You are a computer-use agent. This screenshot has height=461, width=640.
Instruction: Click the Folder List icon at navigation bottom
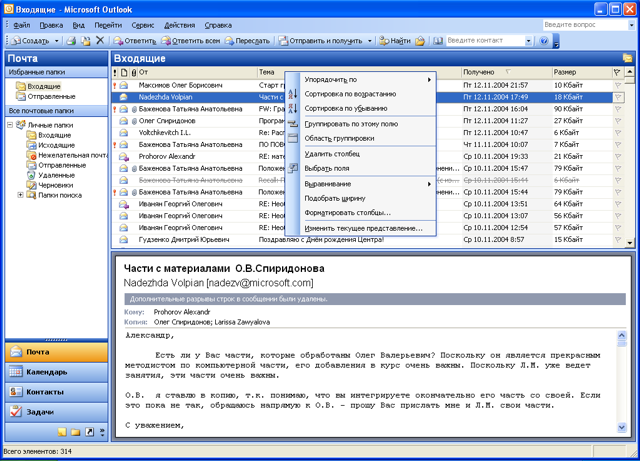[76, 432]
